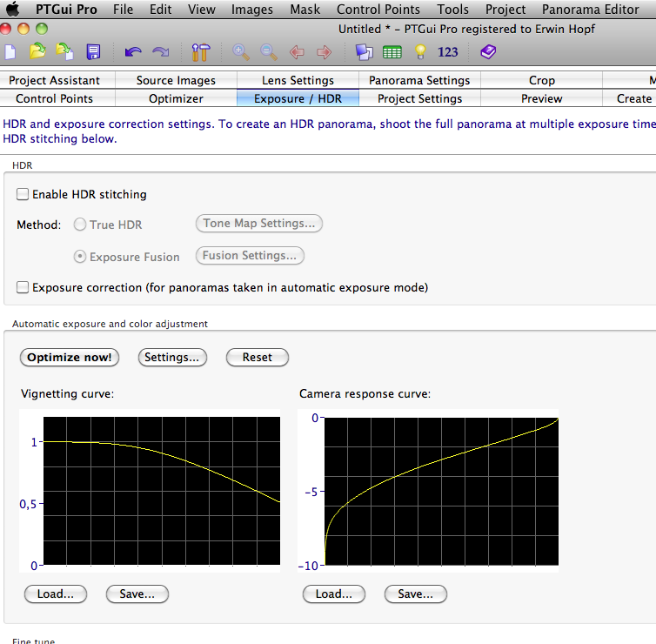
Task: Enable HDR stitching checkbox
Action: click(22, 194)
